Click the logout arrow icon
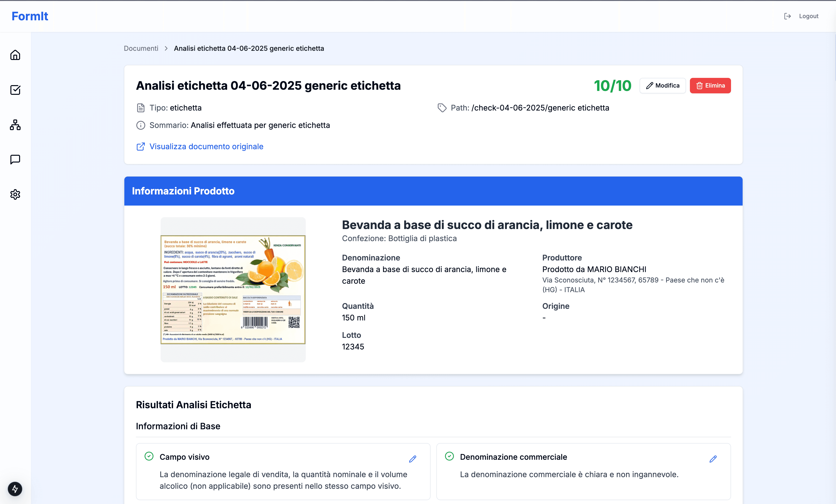 pos(787,16)
